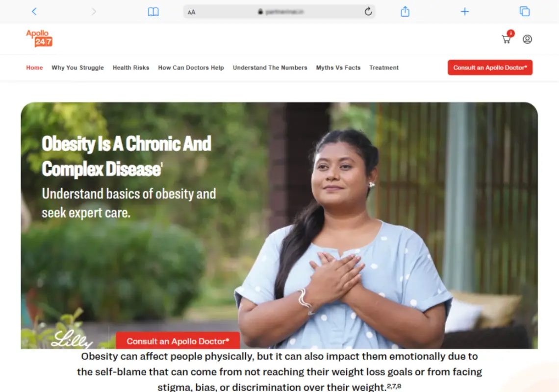Select the Home navigation item

[x=34, y=68]
